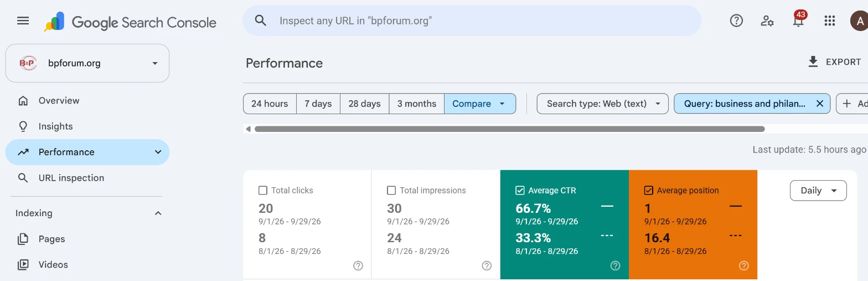This screenshot has width=868, height=281.
Task: Click the Total clicks value 20
Action: [266, 208]
